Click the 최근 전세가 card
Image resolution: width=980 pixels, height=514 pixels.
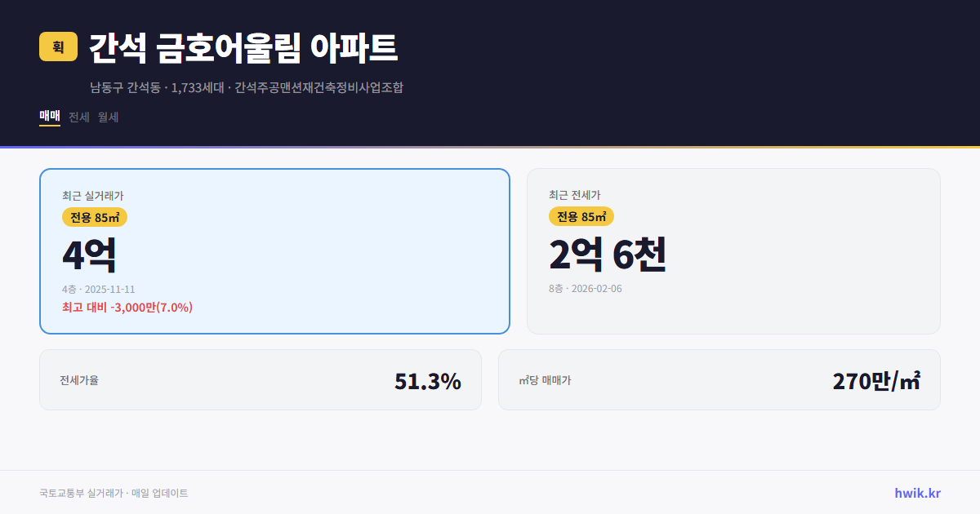[733, 251]
